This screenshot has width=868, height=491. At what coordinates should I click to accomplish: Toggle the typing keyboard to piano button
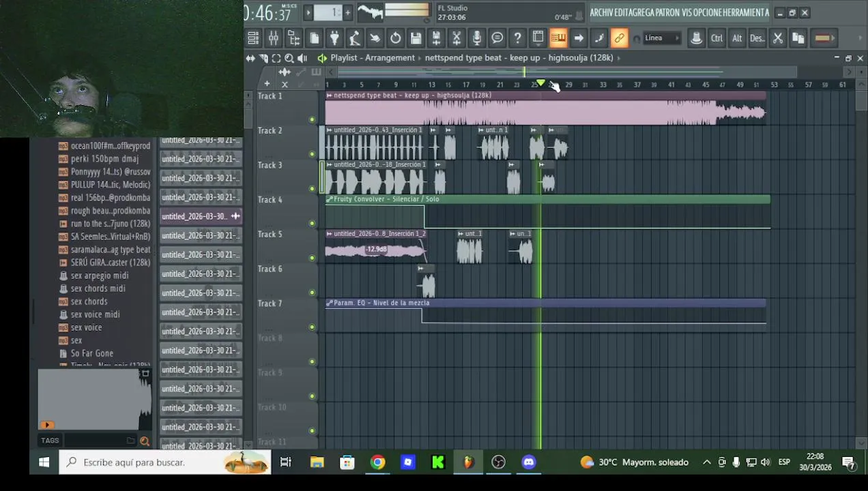[558, 38]
